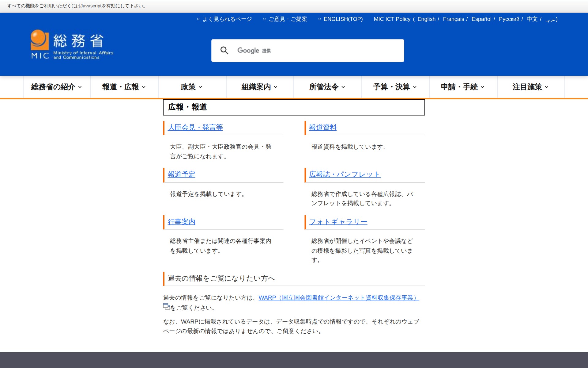Click the MIC ministry logo
588x368 pixels.
(72, 45)
